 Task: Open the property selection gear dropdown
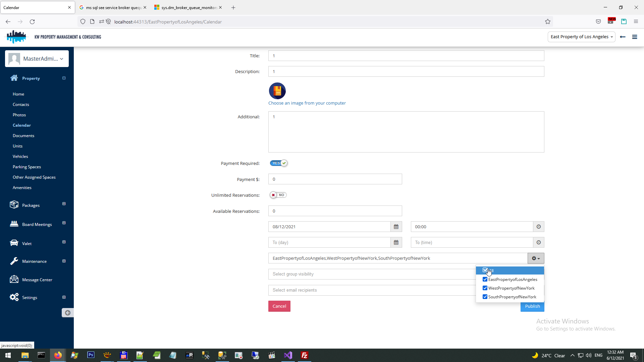pyautogui.click(x=536, y=258)
